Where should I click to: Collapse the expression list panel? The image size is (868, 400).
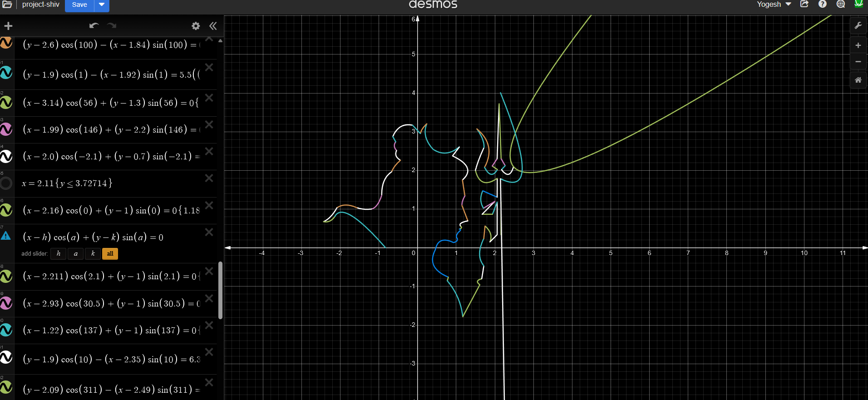213,26
